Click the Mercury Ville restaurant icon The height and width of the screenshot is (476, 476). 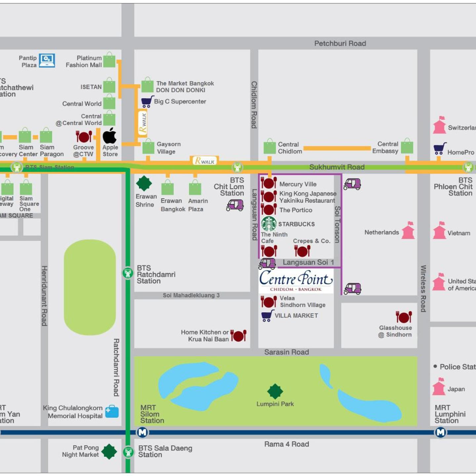point(269,183)
